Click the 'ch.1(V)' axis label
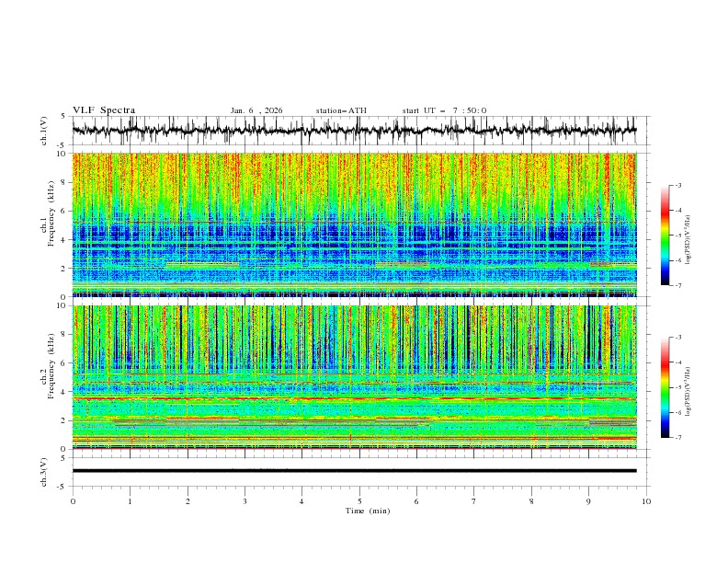 click(44, 131)
